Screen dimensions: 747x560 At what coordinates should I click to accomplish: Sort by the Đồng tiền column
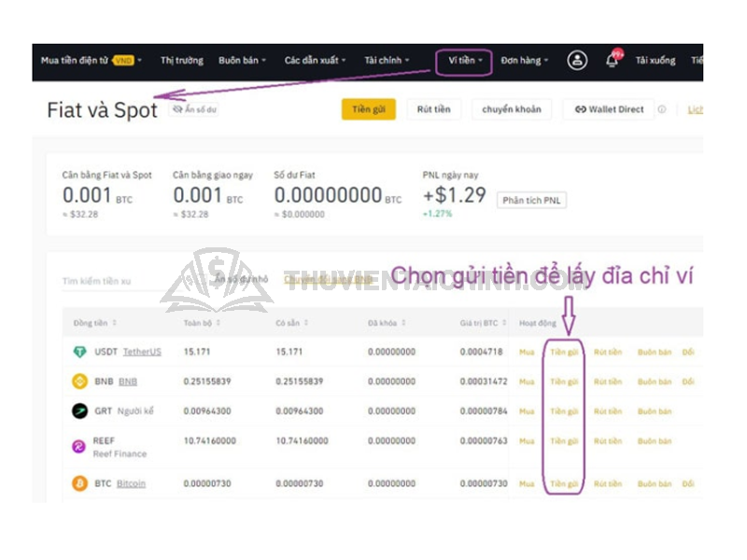click(x=95, y=323)
